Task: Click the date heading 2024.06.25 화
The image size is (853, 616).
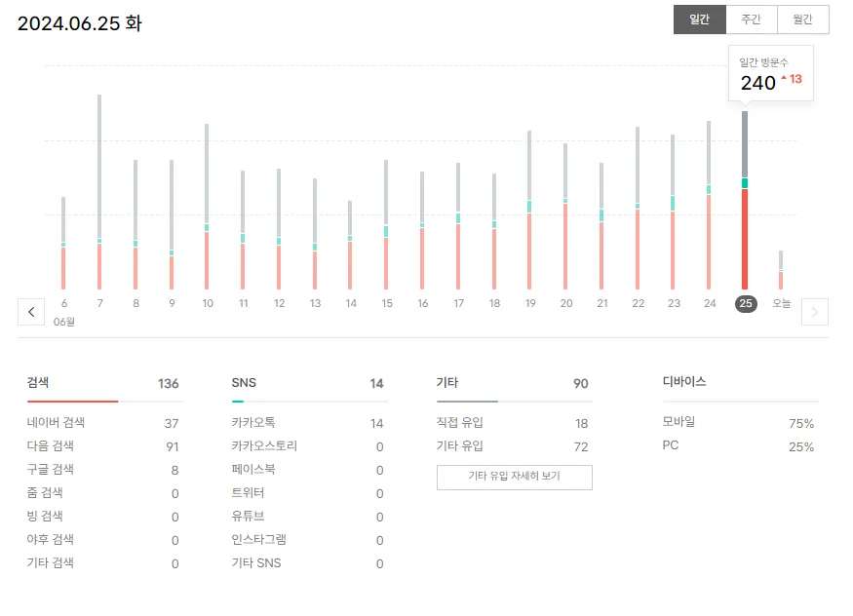Action: point(79,23)
